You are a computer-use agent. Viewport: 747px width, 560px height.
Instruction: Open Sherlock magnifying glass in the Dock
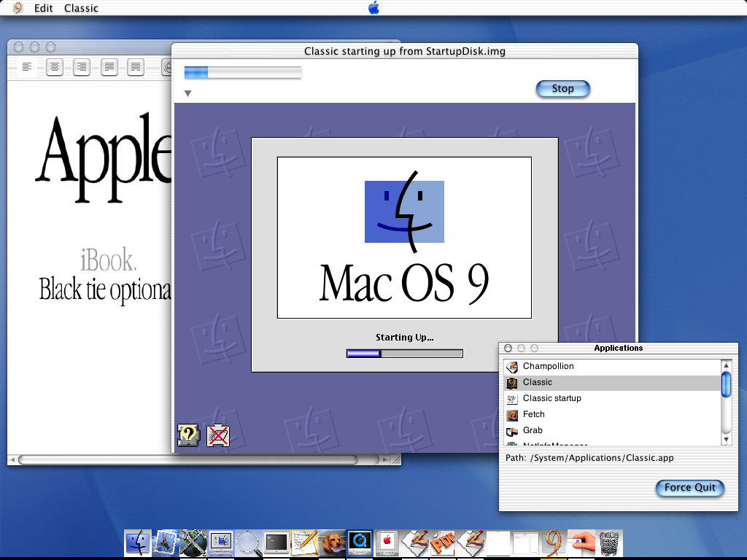pyautogui.click(x=249, y=542)
